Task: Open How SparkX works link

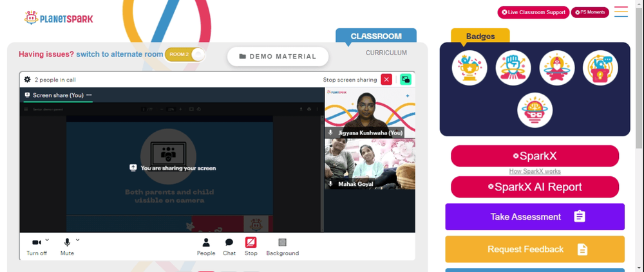Action: click(535, 172)
